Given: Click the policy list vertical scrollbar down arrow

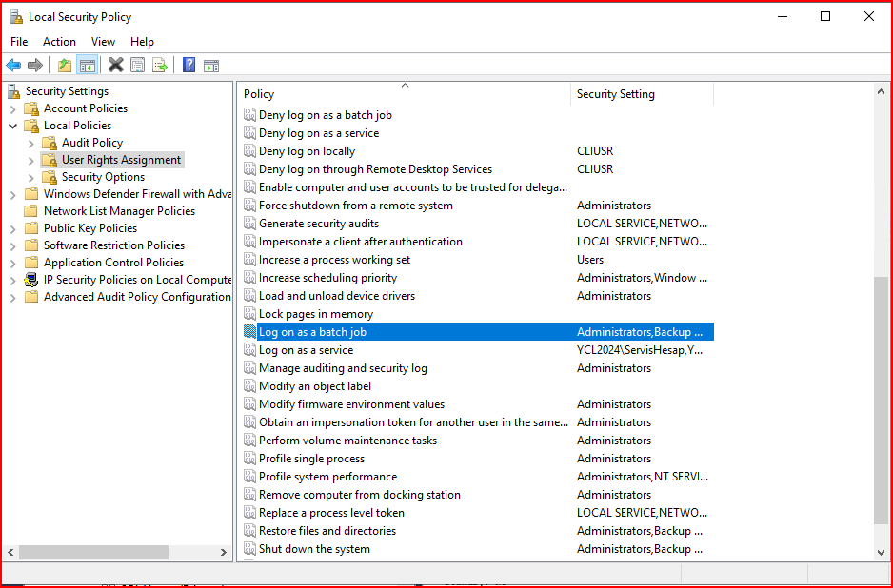Looking at the screenshot, I should coord(881,552).
